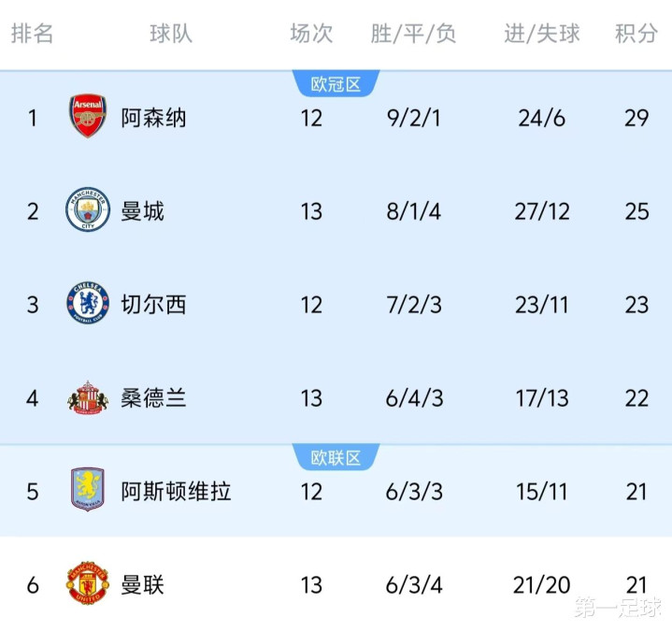Click the Aston Villa club crest

click(88, 491)
